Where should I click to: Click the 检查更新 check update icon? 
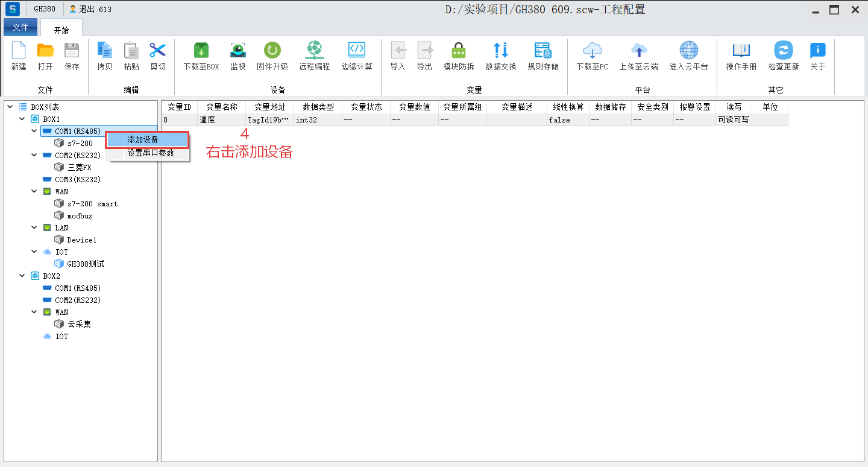tap(784, 51)
